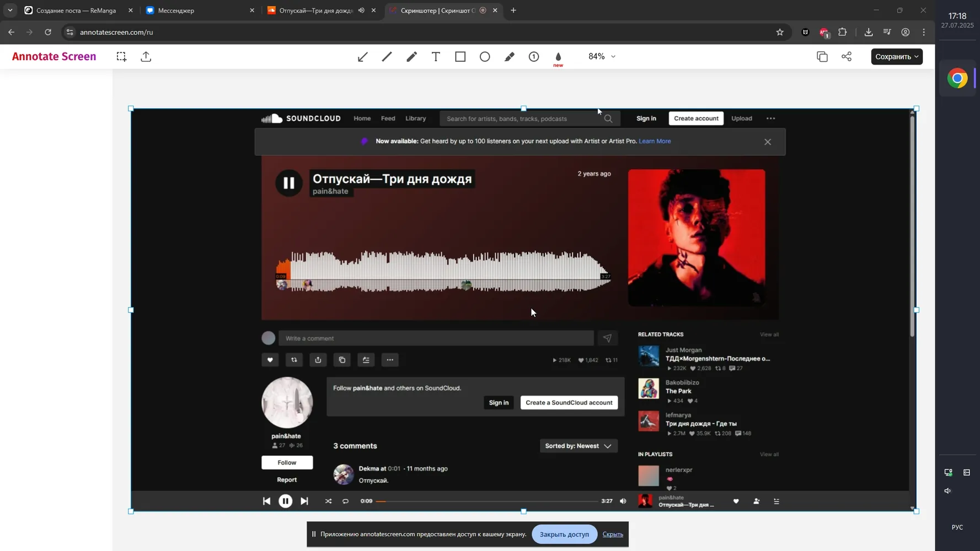The image size is (980, 551).
Task: Select the rectangle shape tool
Action: 460,57
